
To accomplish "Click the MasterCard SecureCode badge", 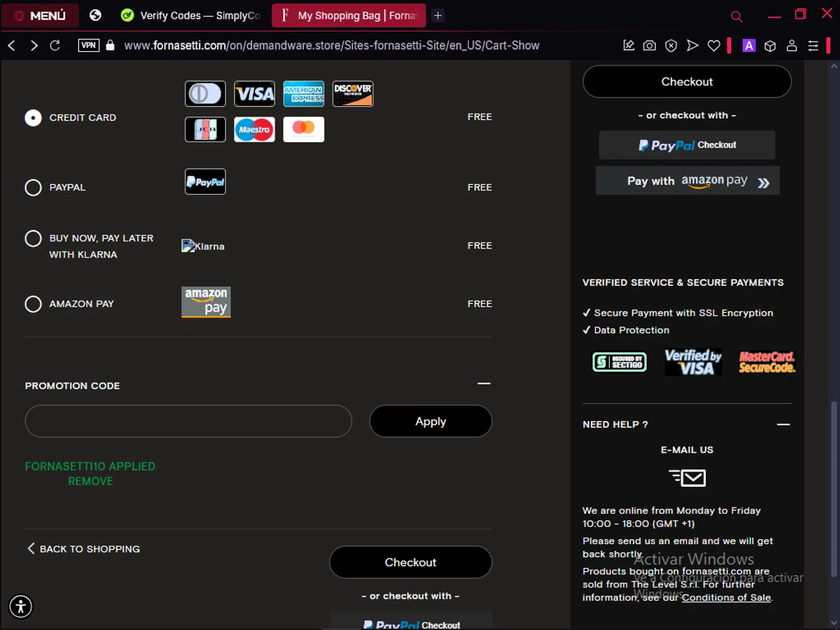I will (x=767, y=362).
